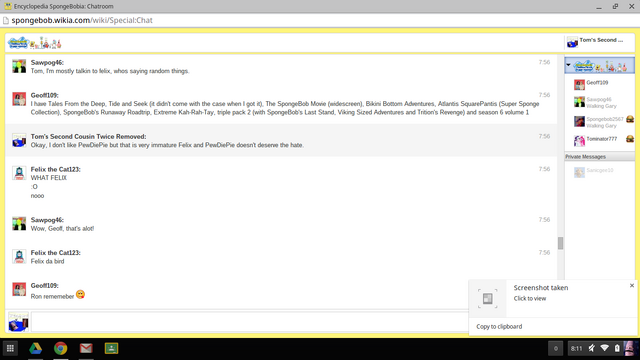Click Felix the Cat123 avatar beside WHAT FELIX
The image size is (640, 360).
point(19,173)
